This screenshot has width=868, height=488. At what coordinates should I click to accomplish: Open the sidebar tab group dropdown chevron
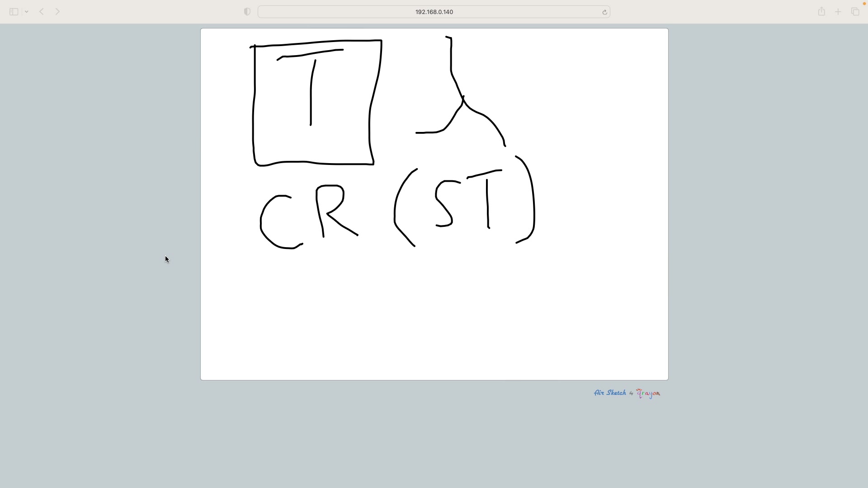(x=27, y=12)
